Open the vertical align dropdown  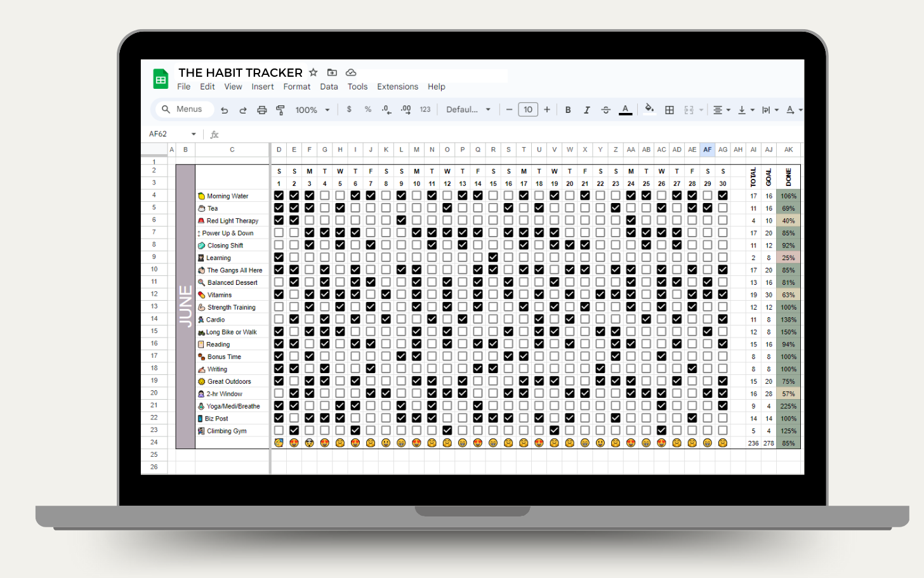pos(746,110)
